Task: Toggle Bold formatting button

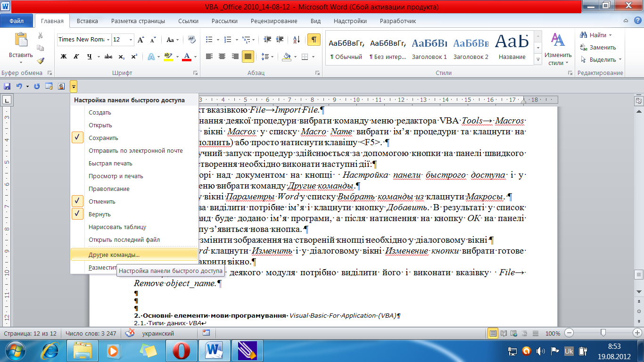Action: click(64, 57)
